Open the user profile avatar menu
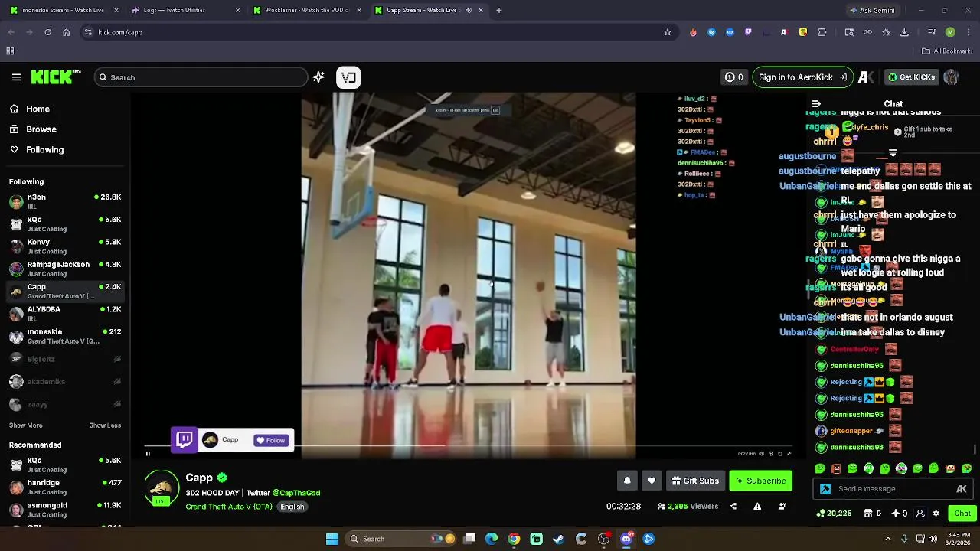The width and height of the screenshot is (980, 551). [x=951, y=77]
